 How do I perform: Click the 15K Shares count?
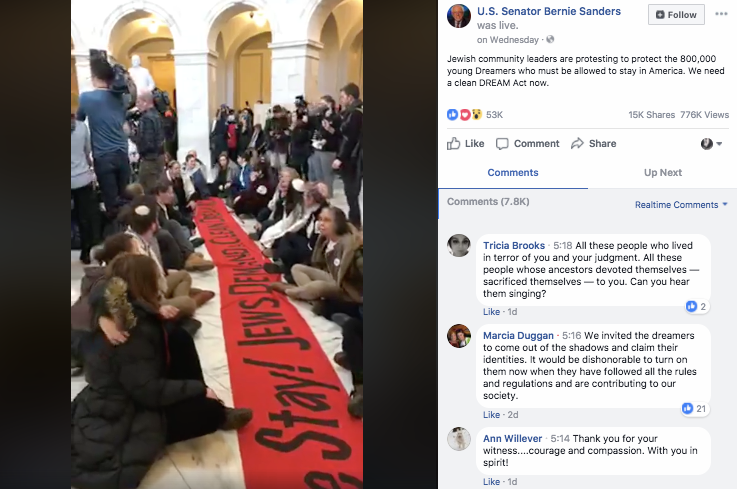651,115
